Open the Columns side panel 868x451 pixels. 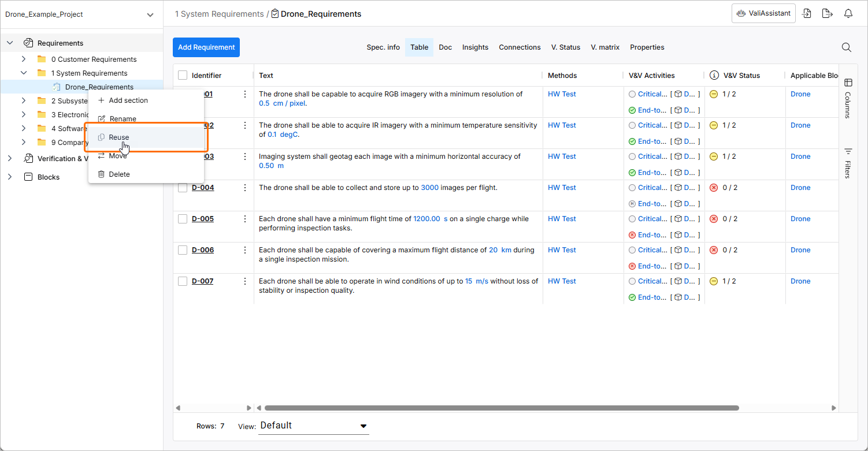[x=848, y=98]
